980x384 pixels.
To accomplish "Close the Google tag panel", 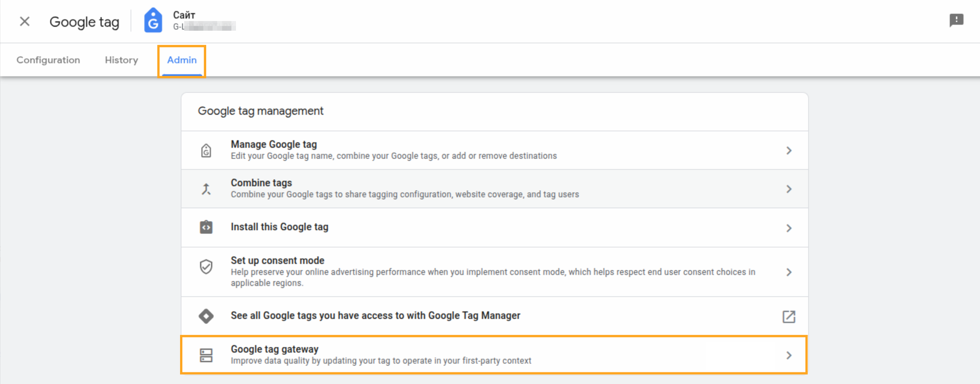I will point(24,21).
